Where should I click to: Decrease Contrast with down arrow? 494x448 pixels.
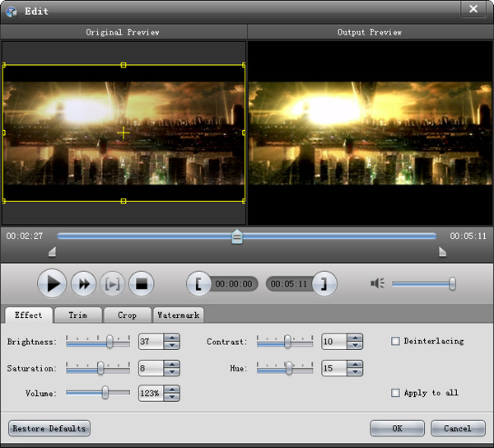pos(355,345)
